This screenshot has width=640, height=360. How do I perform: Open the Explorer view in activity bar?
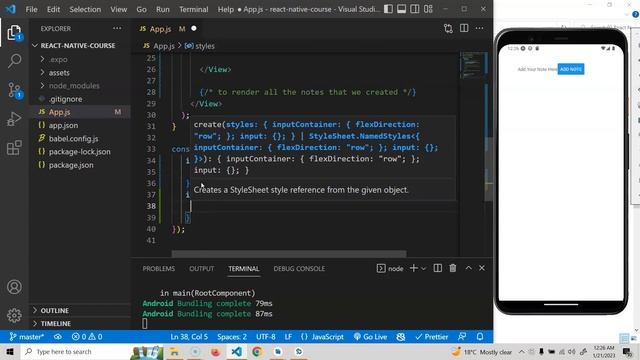coord(14,33)
